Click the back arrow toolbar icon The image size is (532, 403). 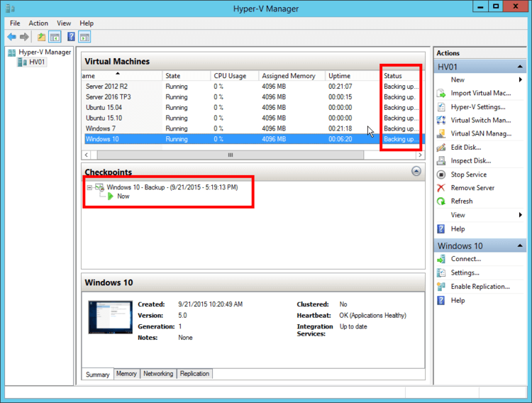pos(11,37)
